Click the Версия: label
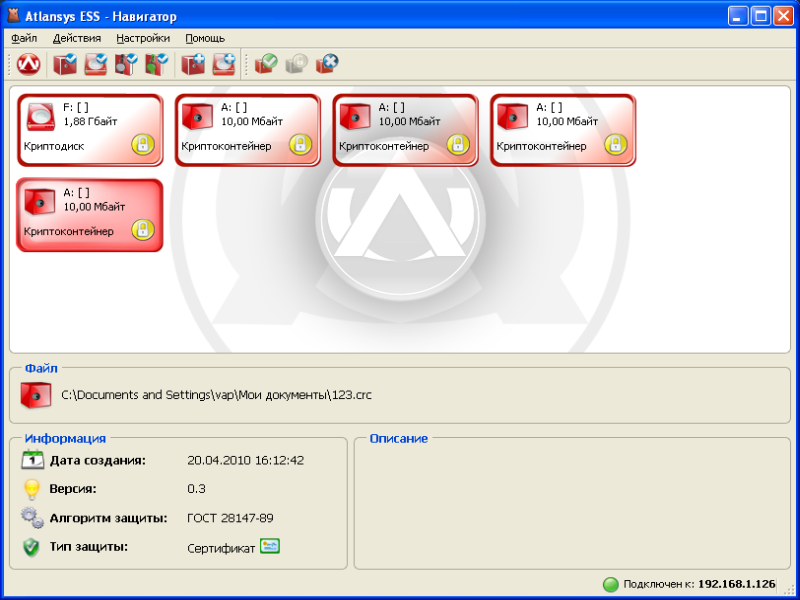The width and height of the screenshot is (800, 600). pos(73,489)
